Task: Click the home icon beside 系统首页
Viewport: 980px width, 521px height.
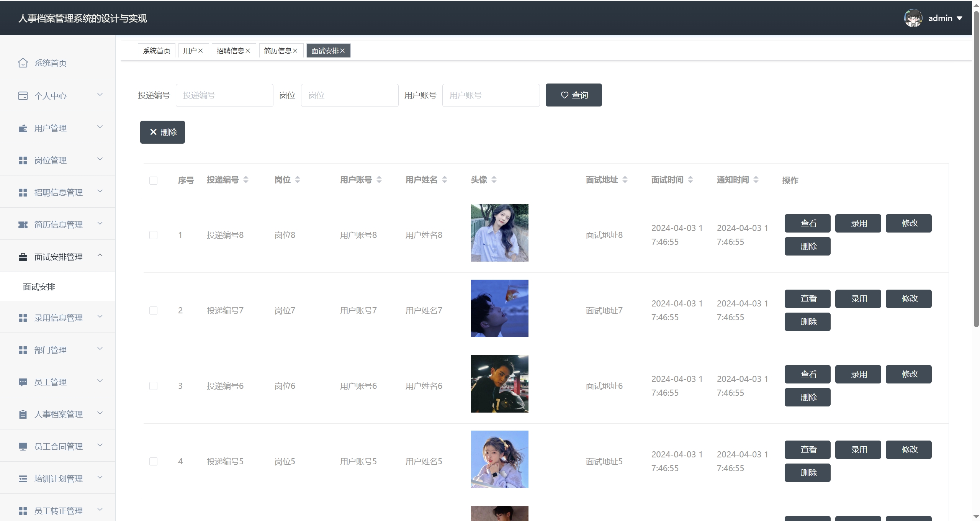Action: (23, 63)
